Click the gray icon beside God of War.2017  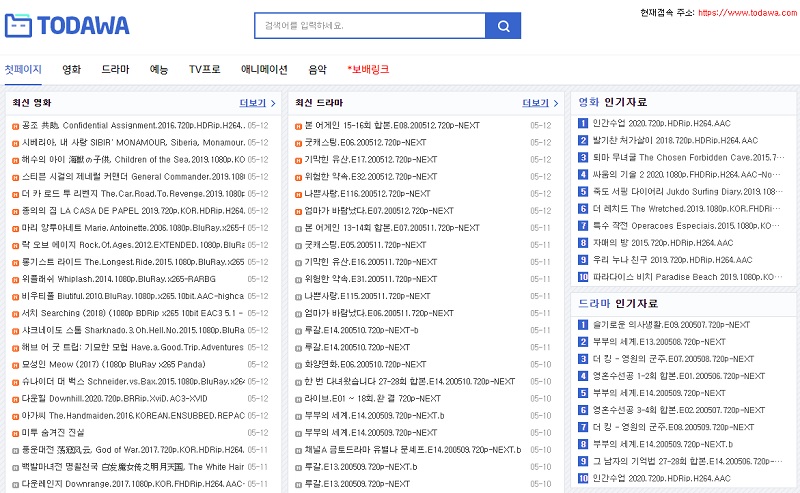tap(15, 451)
